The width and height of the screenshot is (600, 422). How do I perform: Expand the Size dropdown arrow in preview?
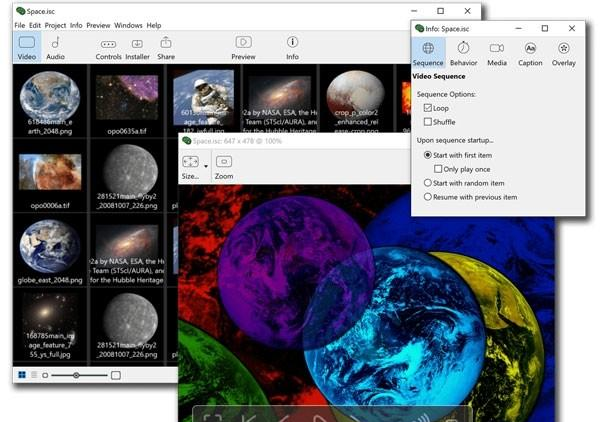tap(206, 166)
